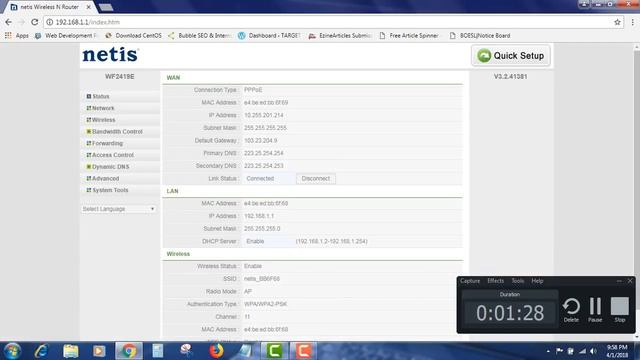The image size is (640, 360).
Task: Open Download CentOS bookmark
Action: [x=133, y=36]
